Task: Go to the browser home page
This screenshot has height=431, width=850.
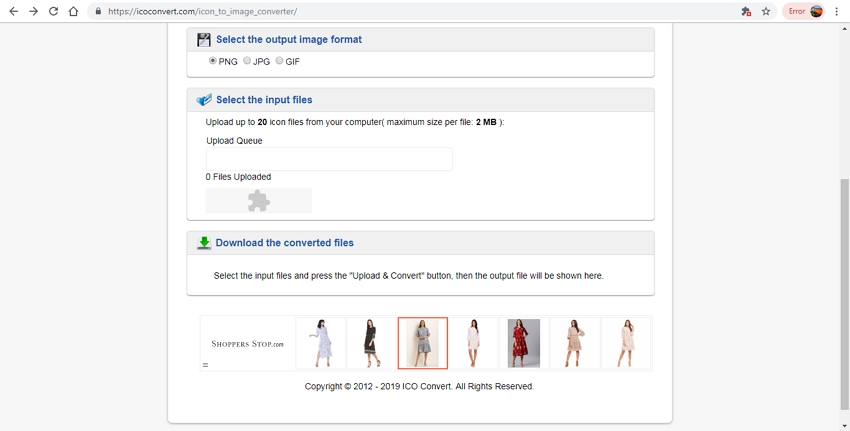Action: coord(73,11)
